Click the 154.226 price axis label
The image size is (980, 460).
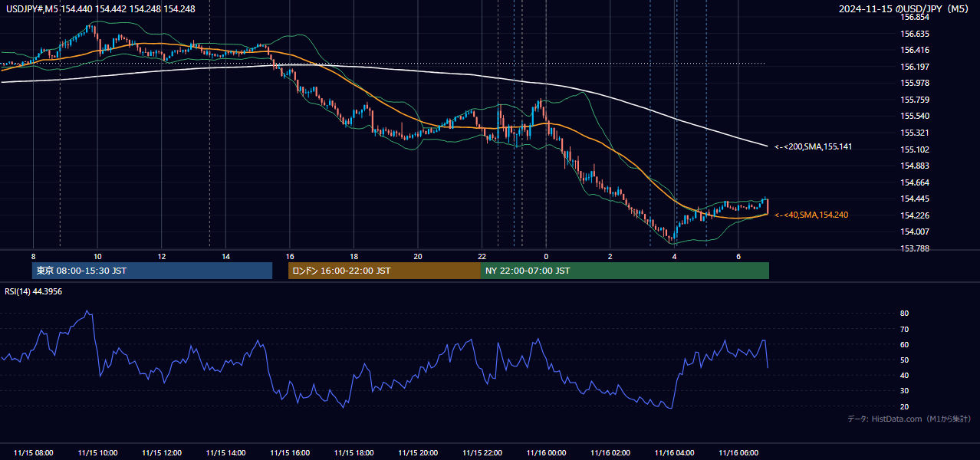tap(915, 215)
